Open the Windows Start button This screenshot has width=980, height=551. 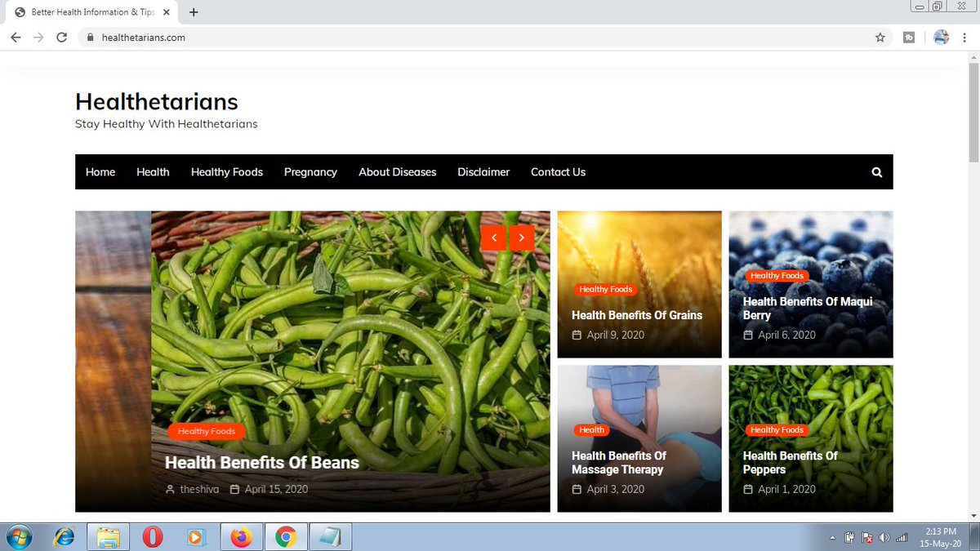click(18, 537)
